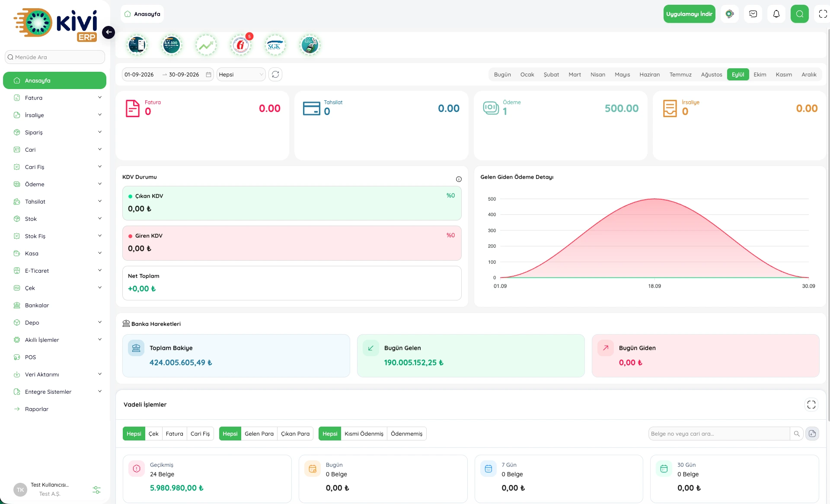Image resolution: width=830 pixels, height=504 pixels.
Task: Click the notification bell icon
Action: (776, 14)
